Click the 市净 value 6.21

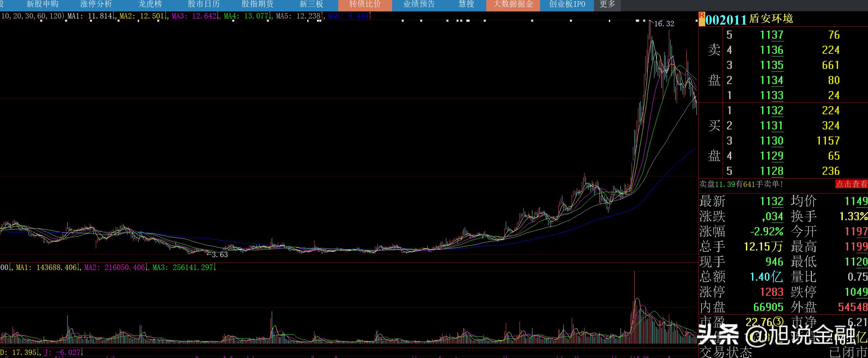tap(858, 322)
